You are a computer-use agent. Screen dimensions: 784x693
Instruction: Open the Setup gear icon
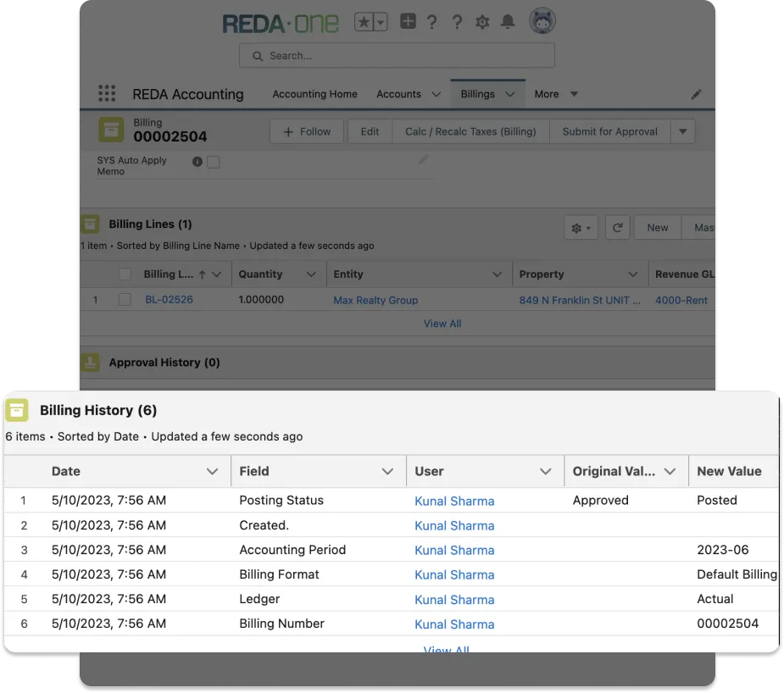(482, 22)
